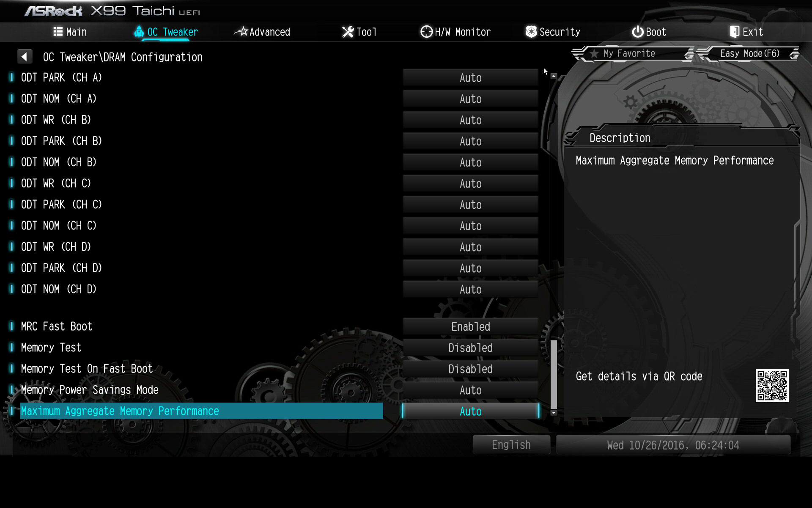
Task: Select ODT PARK CH A auto value
Action: [470, 77]
